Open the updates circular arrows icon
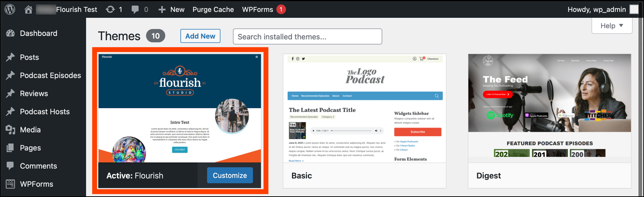Viewport: 644px width, 197px height. [x=110, y=9]
